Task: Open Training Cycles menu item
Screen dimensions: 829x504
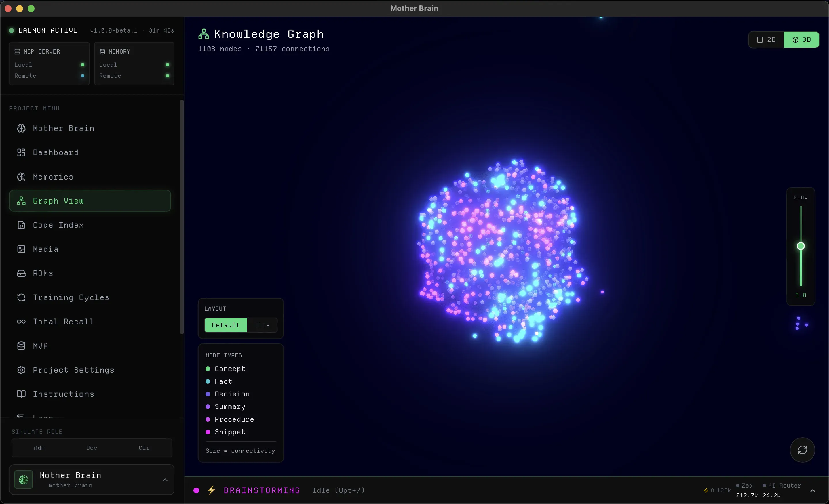Action: click(90, 297)
